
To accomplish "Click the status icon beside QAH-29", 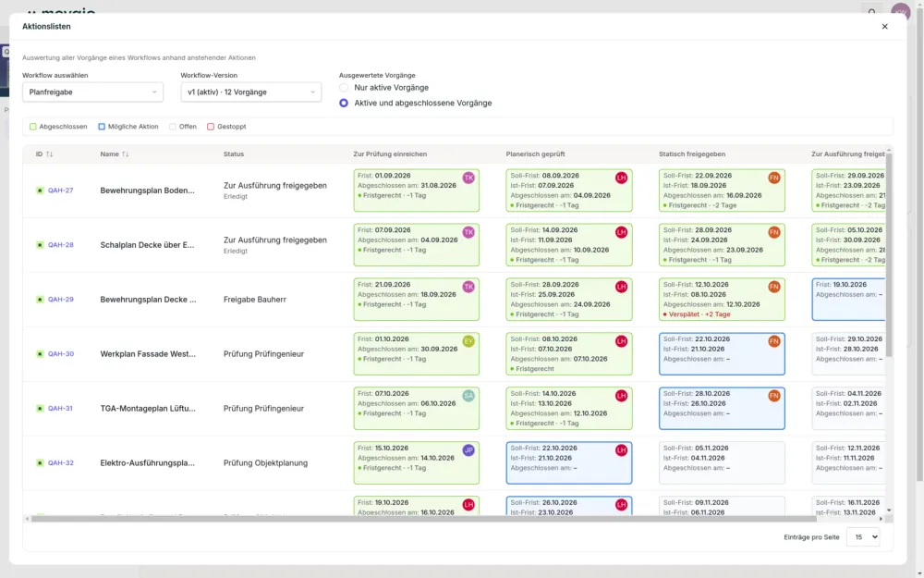I will coord(40,300).
